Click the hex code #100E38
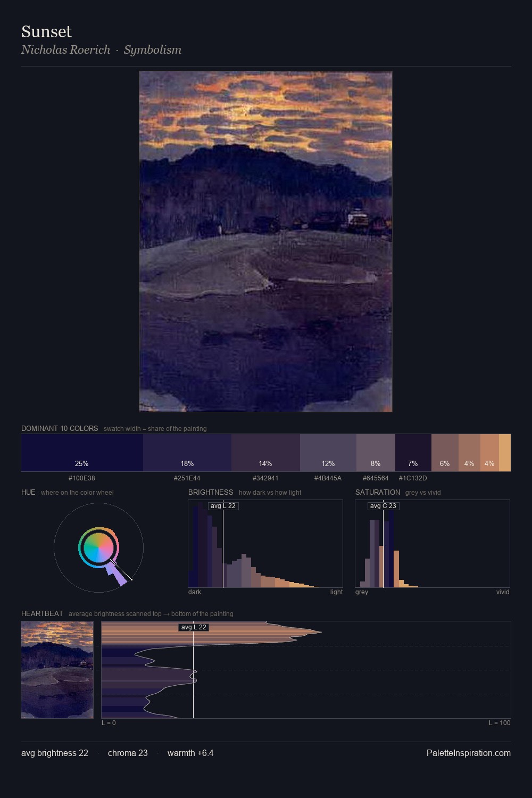 point(82,478)
